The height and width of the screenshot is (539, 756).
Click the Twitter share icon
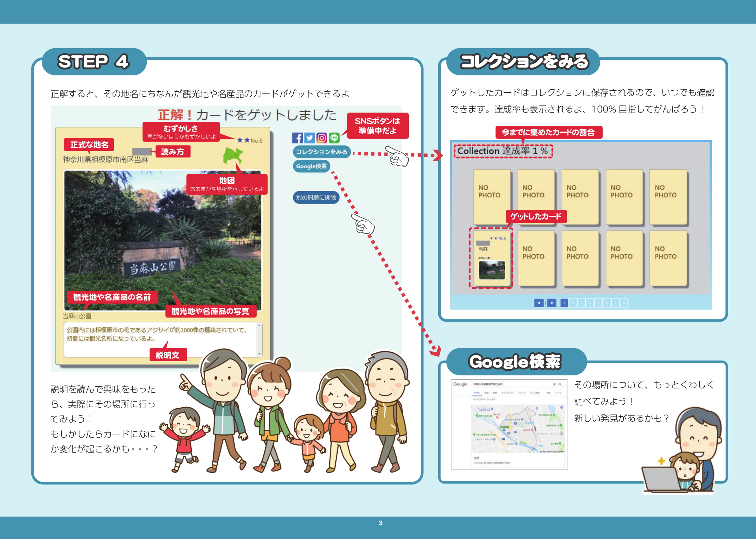click(x=309, y=138)
